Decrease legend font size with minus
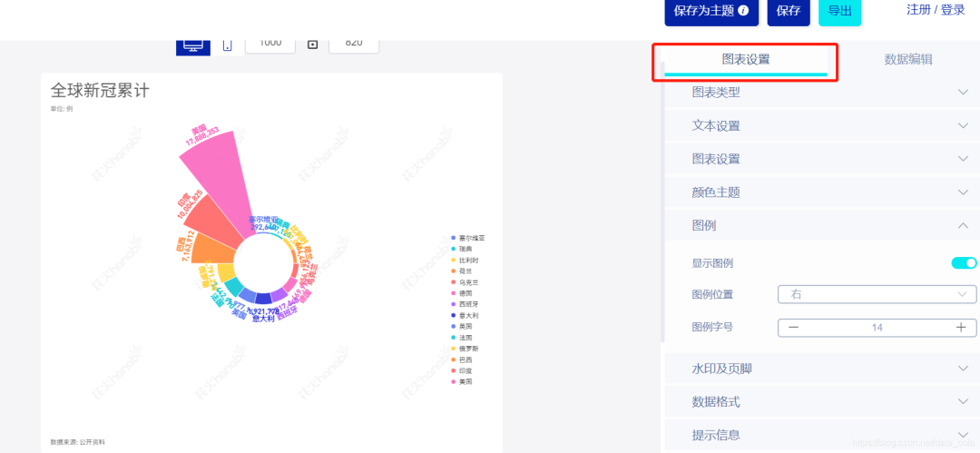This screenshot has width=980, height=453. pyautogui.click(x=793, y=327)
